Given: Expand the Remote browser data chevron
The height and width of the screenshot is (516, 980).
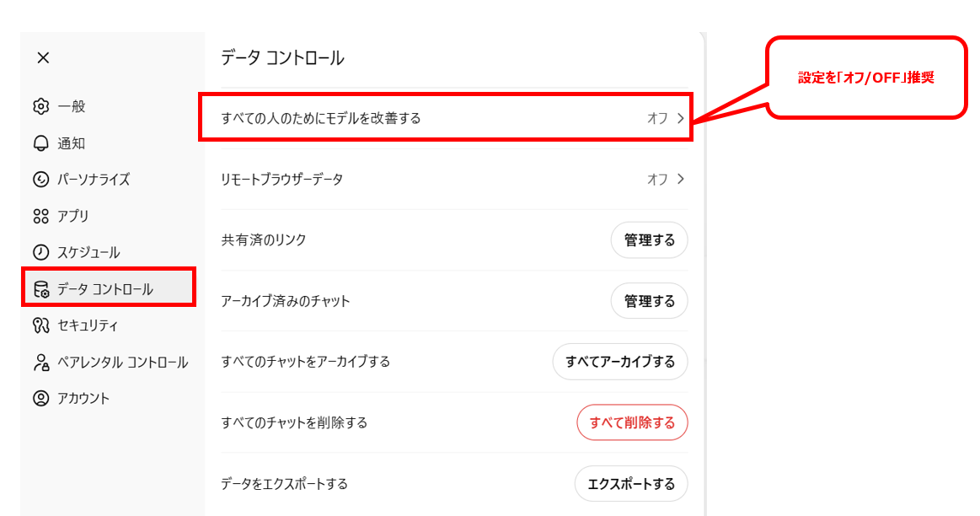Looking at the screenshot, I should [681, 179].
